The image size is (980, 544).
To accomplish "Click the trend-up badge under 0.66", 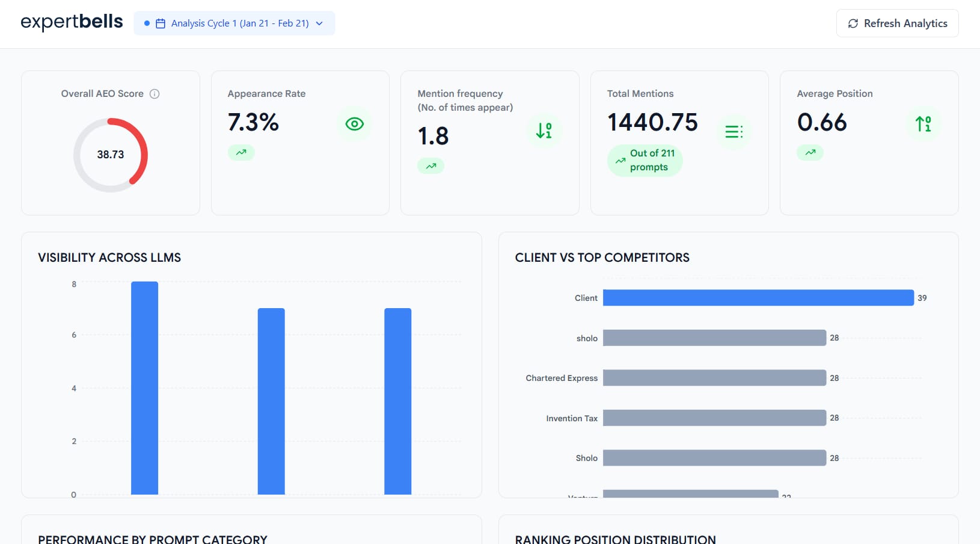I will click(x=810, y=152).
